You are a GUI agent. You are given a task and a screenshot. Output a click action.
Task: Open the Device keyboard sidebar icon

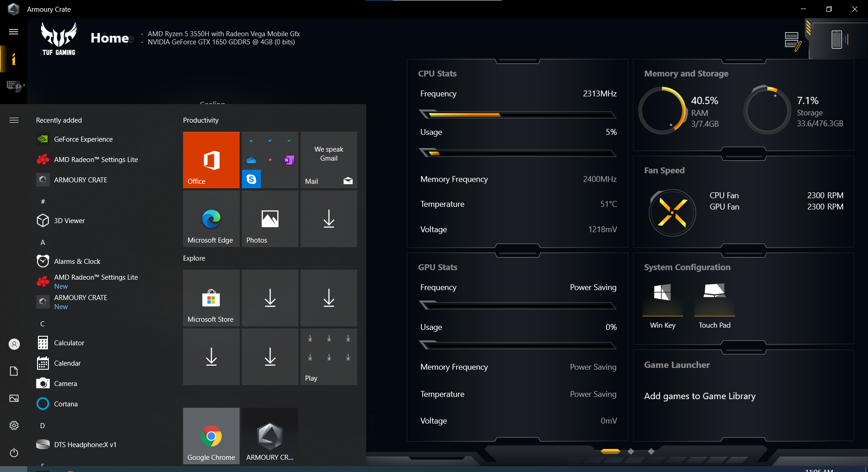[x=14, y=86]
